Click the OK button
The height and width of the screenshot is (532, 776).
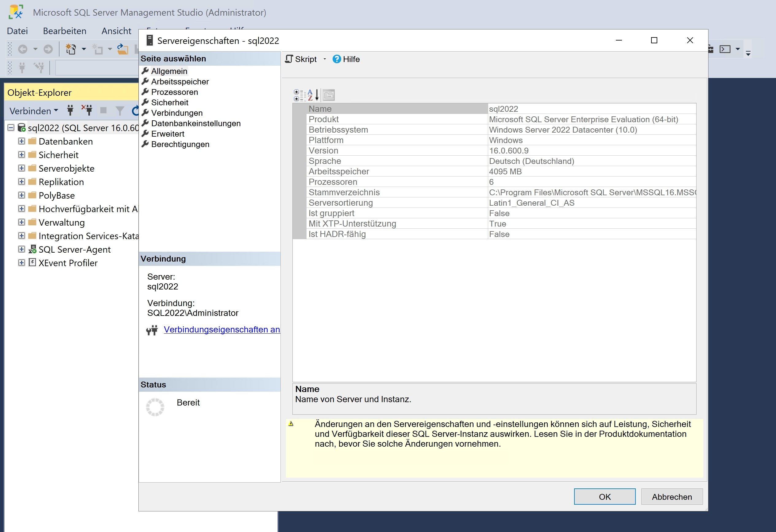click(x=604, y=497)
